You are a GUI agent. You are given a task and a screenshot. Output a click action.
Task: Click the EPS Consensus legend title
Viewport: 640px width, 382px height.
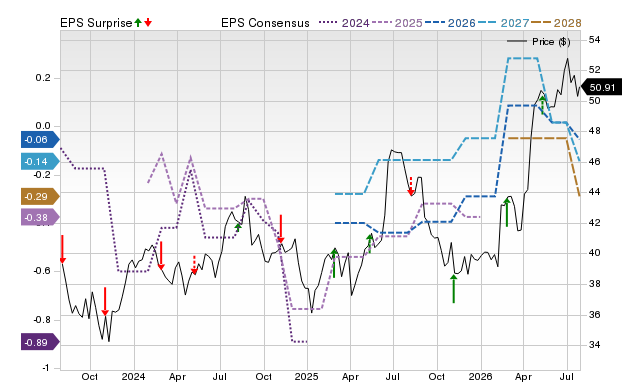[265, 23]
